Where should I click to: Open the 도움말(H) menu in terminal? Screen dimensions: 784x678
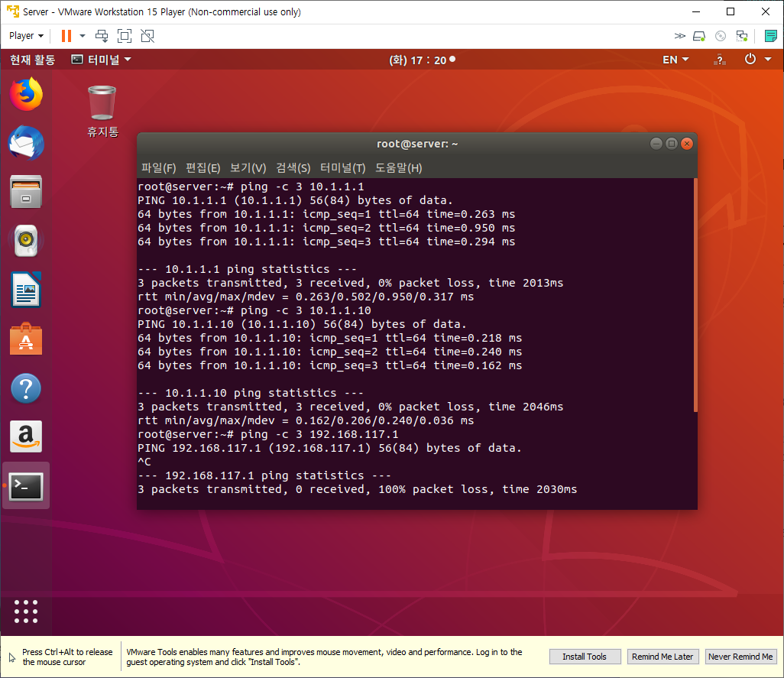399,168
